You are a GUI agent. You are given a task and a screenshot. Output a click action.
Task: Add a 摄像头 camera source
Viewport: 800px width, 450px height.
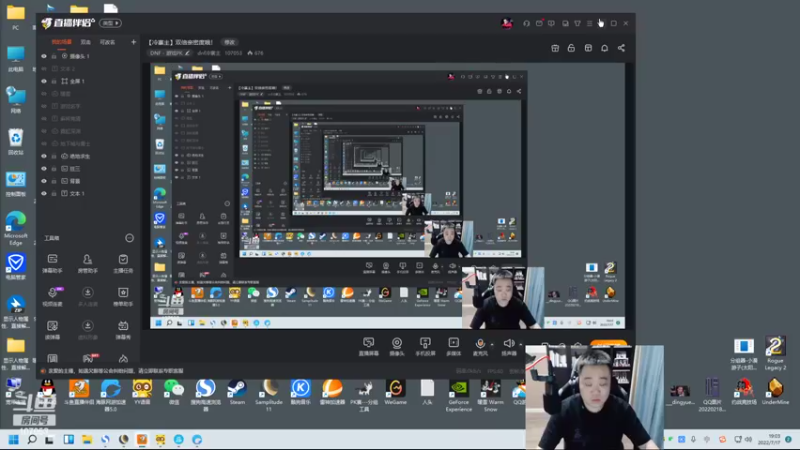coord(396,346)
